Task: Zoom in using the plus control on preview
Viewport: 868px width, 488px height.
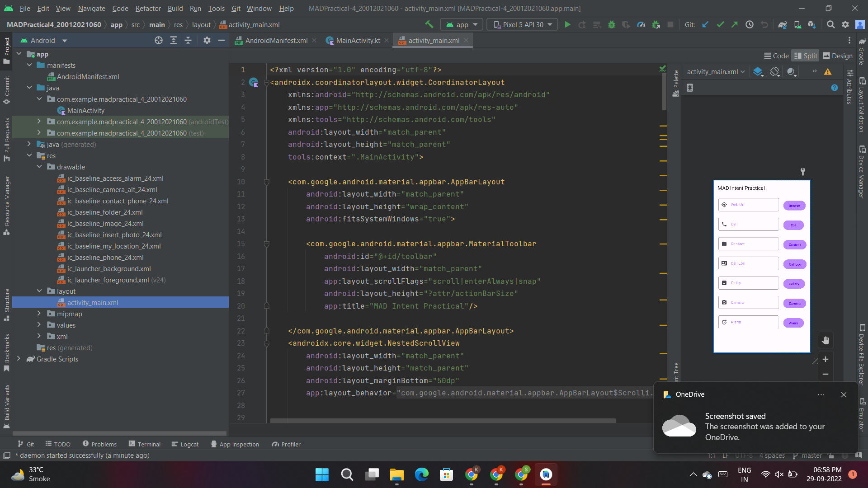Action: click(x=826, y=359)
